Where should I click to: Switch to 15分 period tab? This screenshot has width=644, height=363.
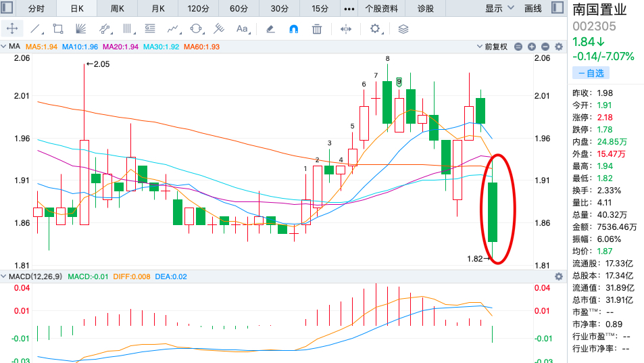pos(320,9)
